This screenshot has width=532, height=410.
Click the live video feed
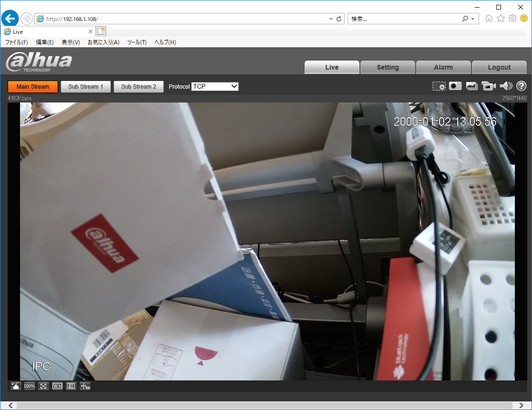(267, 241)
